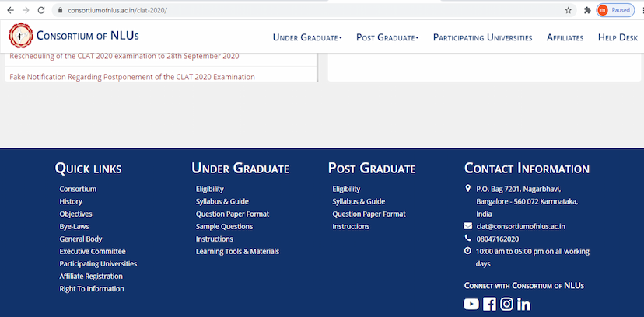Visit the Right To Information link
This screenshot has height=317, width=644.
92,288
